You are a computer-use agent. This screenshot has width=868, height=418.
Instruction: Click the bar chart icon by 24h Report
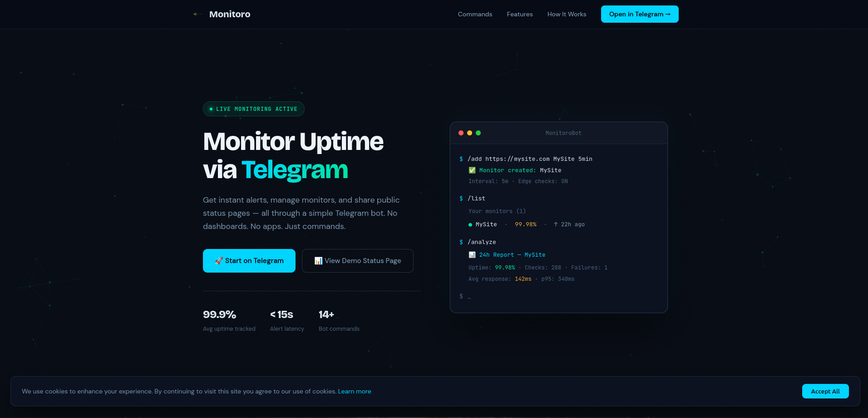click(x=472, y=255)
